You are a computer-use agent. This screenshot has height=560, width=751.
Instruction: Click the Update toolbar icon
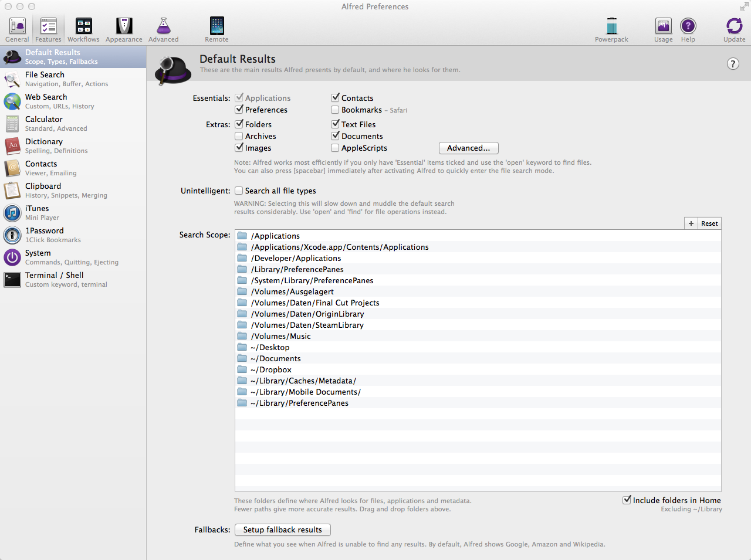pos(734,26)
